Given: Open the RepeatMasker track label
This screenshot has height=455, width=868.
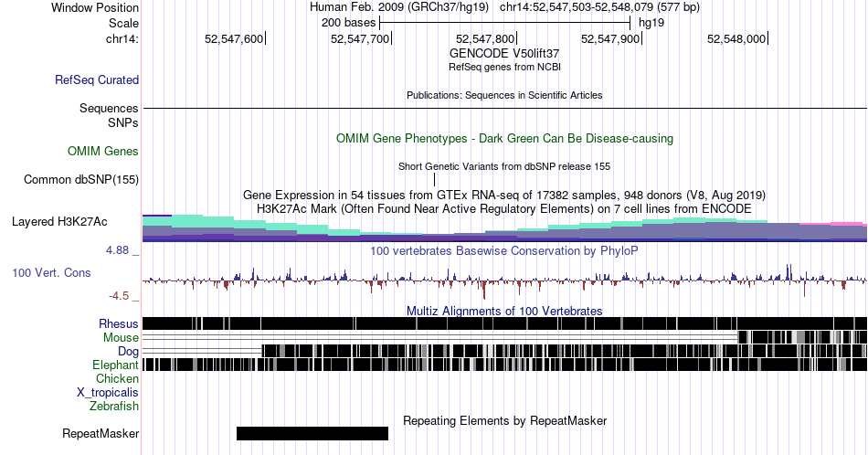Looking at the screenshot, I should 101,433.
